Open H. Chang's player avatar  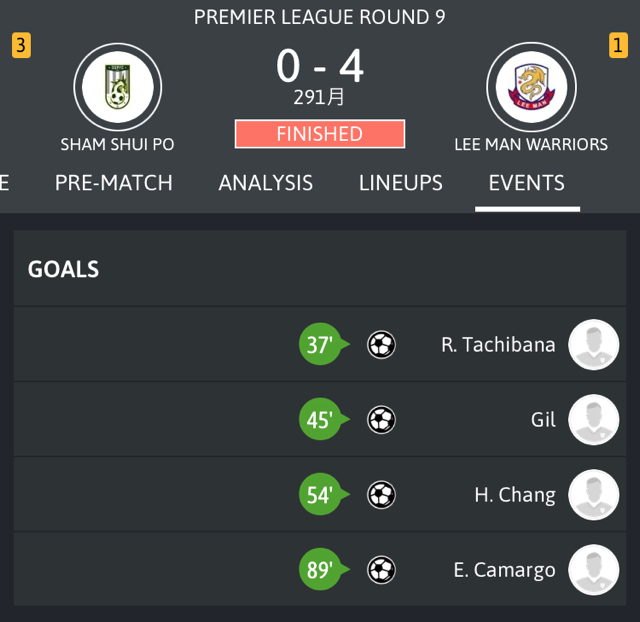(x=593, y=495)
